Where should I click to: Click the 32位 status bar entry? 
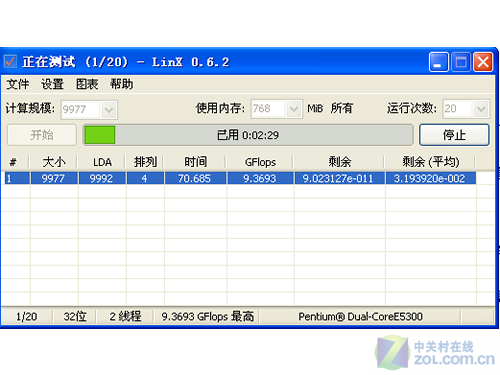click(75, 316)
